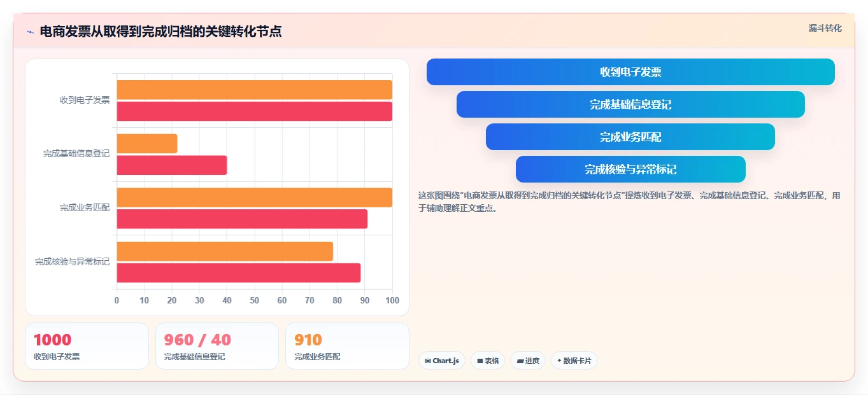Click the 完成基础信息登记 y-axis label
The image size is (868, 395).
click(x=76, y=154)
